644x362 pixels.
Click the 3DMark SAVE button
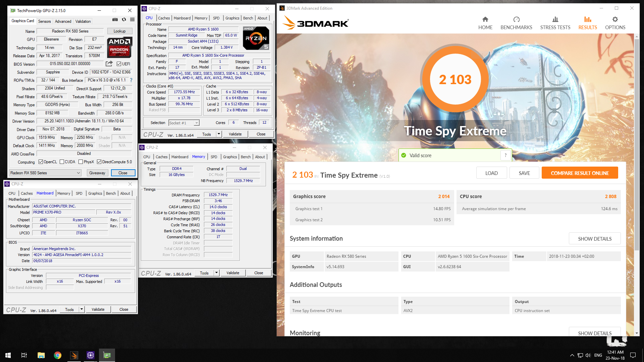point(524,173)
